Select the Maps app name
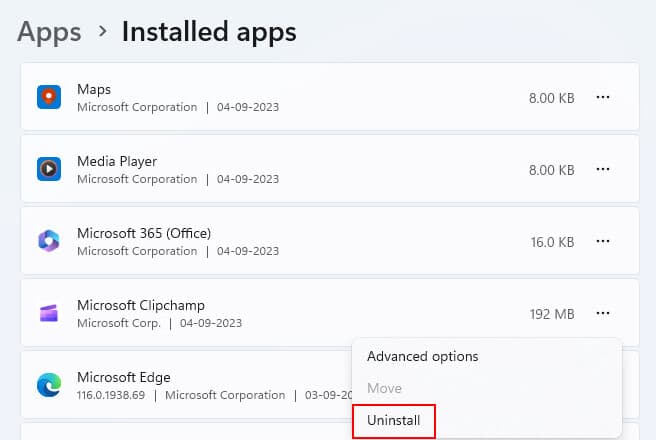656x440 pixels. (x=94, y=89)
